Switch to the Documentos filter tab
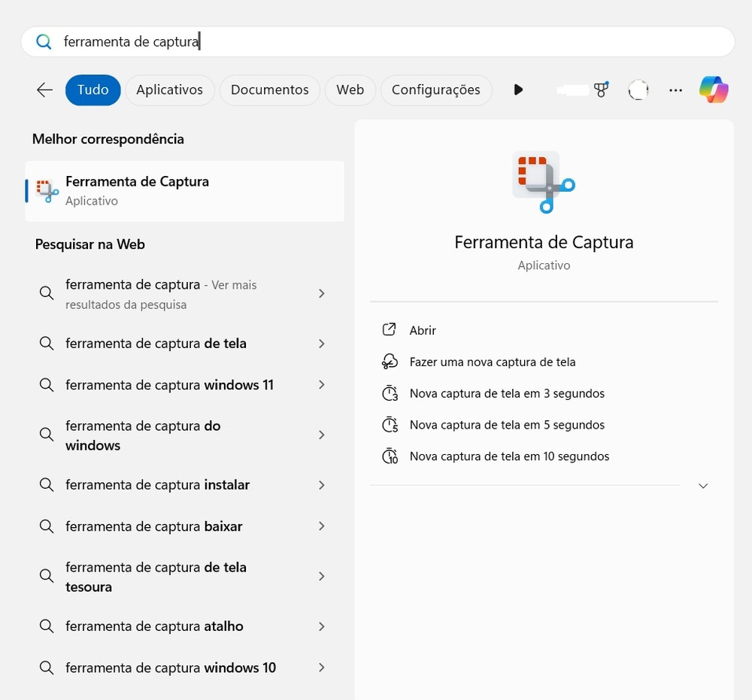 [269, 89]
